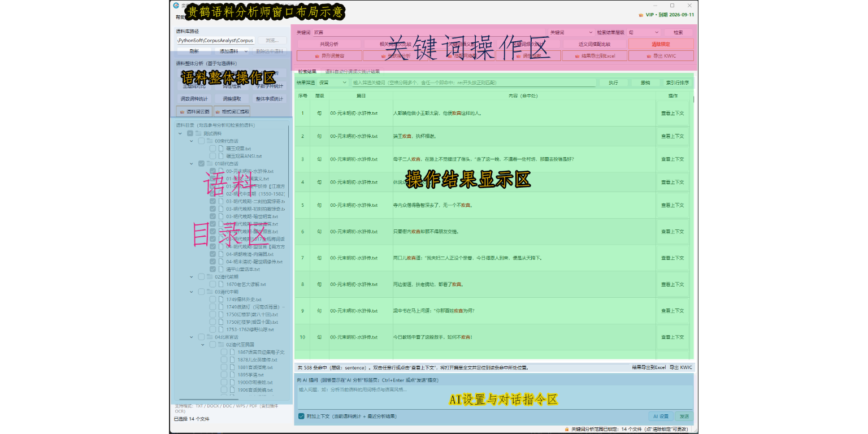Toggle the 附加上下文 checkbox
This screenshot has height=434, width=868.
(301, 416)
